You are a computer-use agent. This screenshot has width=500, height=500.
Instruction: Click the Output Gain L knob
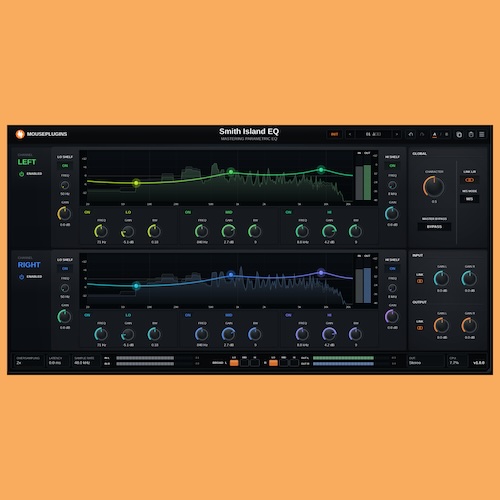(x=441, y=326)
